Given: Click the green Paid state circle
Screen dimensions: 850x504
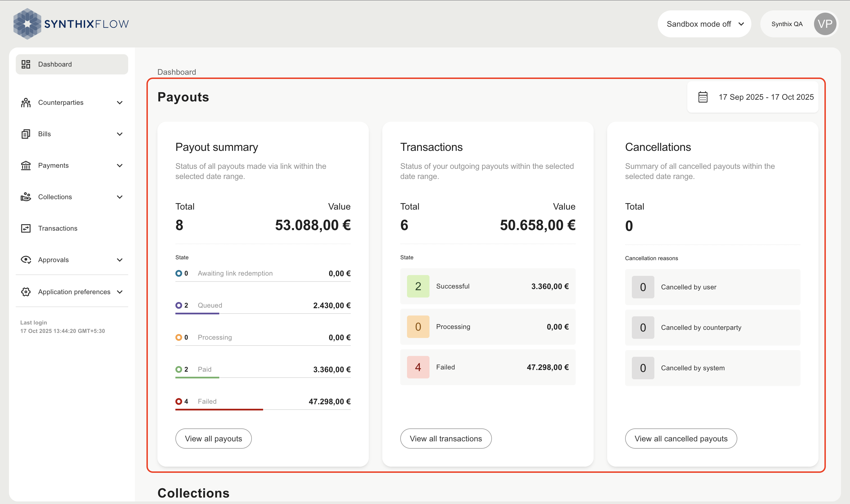Looking at the screenshot, I should point(179,369).
